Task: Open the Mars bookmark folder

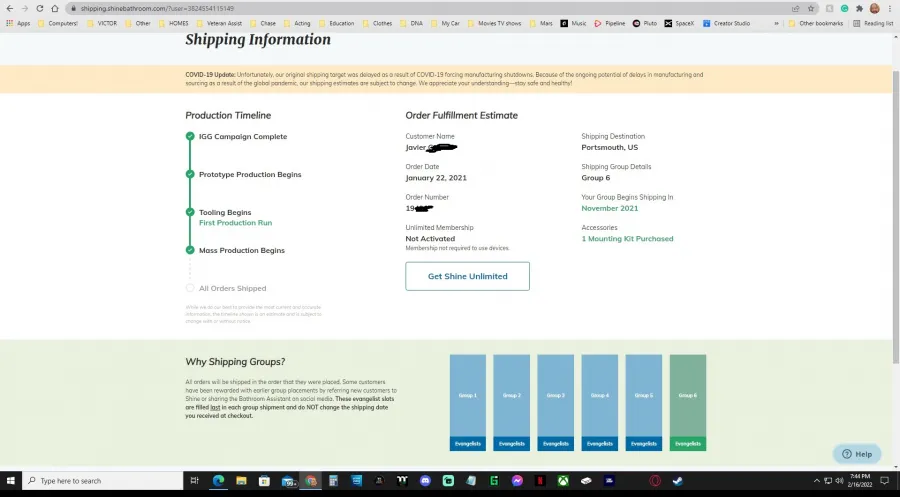Action: click(x=541, y=24)
